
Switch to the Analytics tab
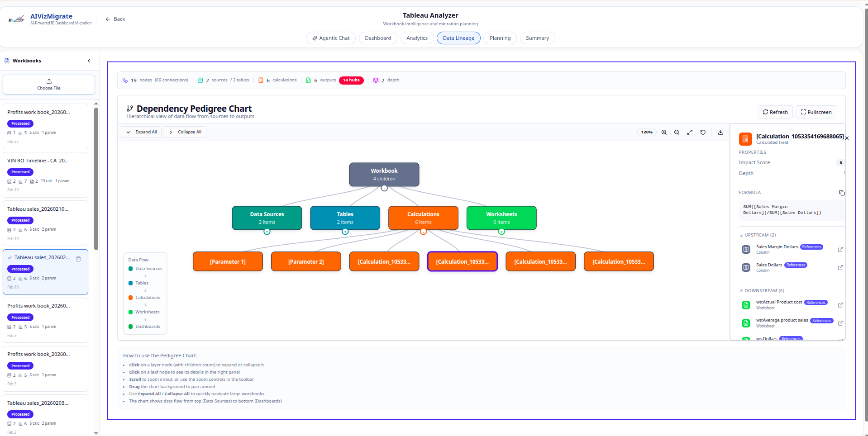click(x=417, y=38)
